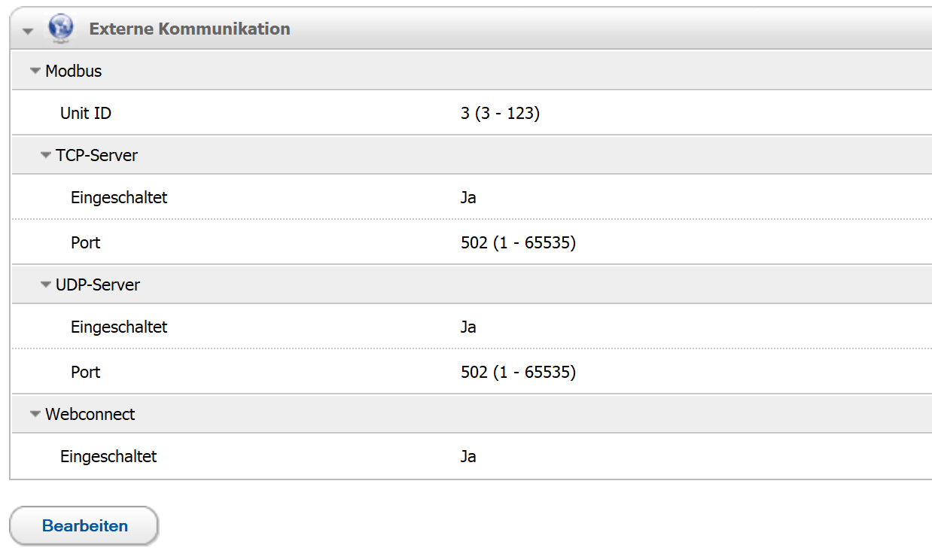Click the Unit ID parameter name
Viewport: 932px width, 560px height.
tap(86, 114)
